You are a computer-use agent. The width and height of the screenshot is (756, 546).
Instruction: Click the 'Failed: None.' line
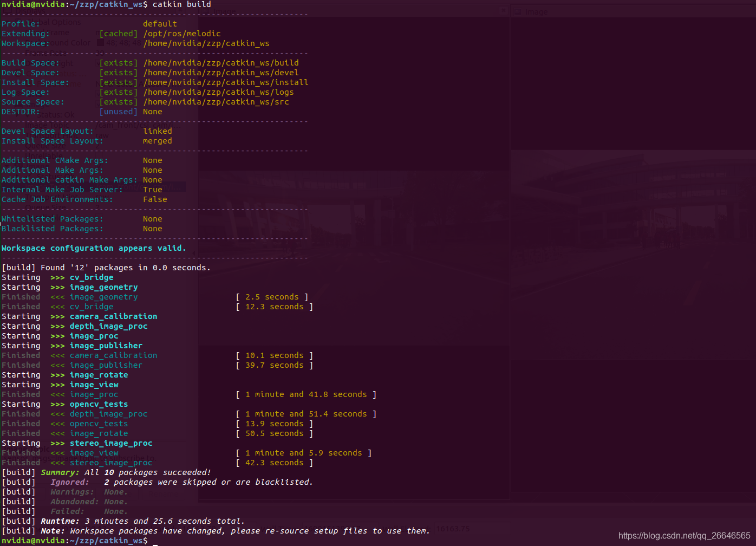tap(65, 511)
